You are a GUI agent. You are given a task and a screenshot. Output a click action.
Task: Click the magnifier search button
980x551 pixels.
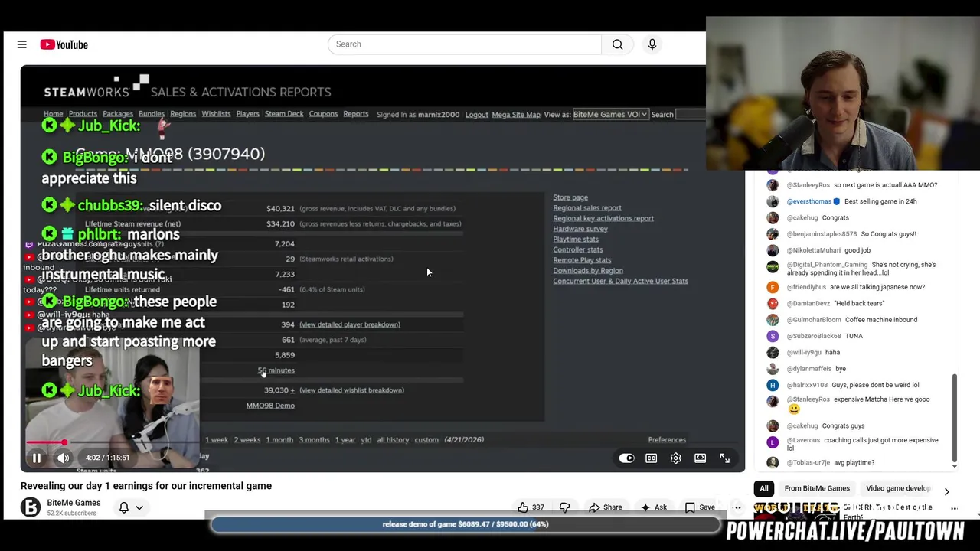[618, 44]
